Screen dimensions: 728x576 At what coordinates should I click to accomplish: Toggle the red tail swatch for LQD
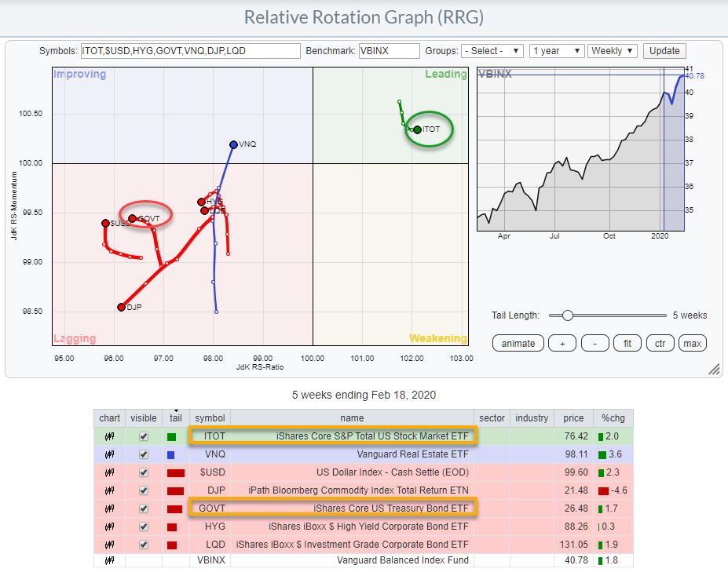172,545
